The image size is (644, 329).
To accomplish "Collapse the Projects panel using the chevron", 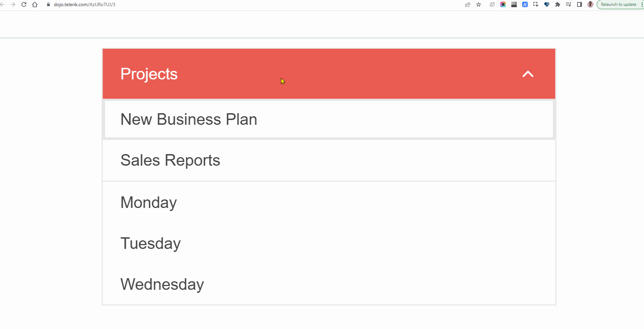I will pos(528,74).
